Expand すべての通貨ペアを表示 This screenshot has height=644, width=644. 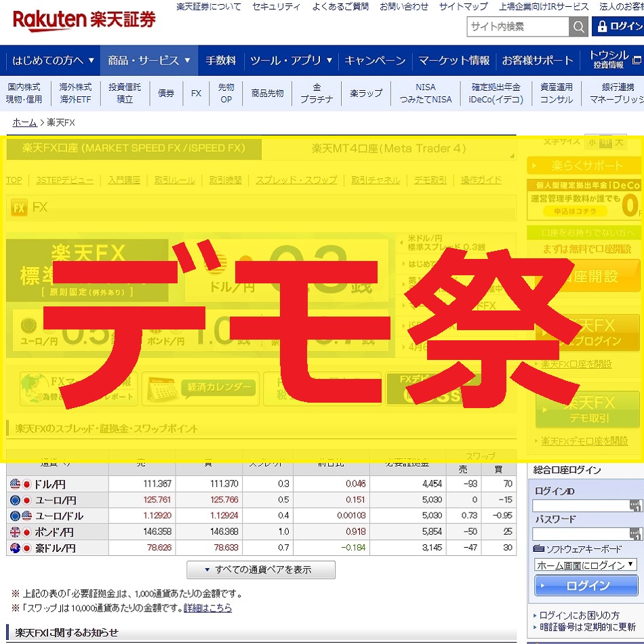pos(261,569)
